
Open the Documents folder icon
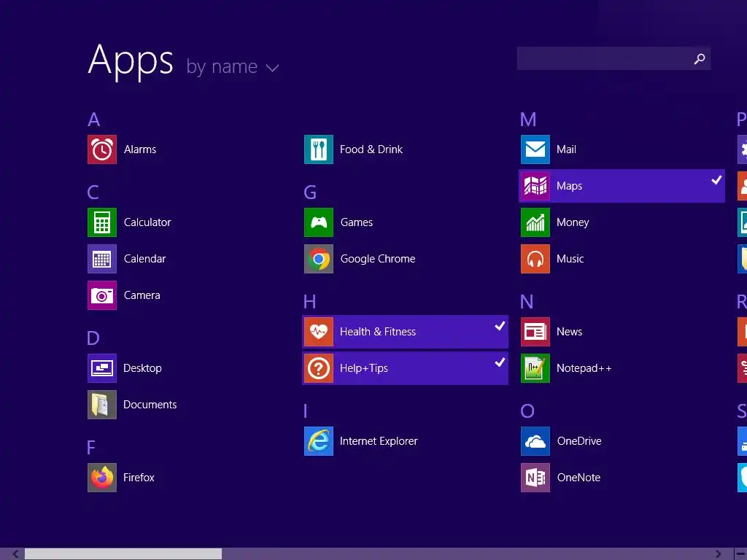click(102, 405)
